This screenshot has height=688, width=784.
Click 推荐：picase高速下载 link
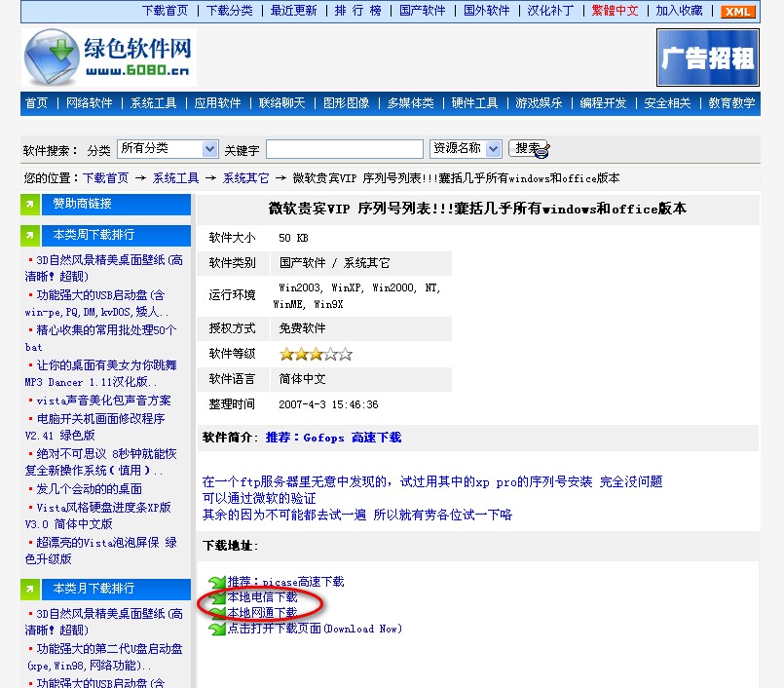285,582
